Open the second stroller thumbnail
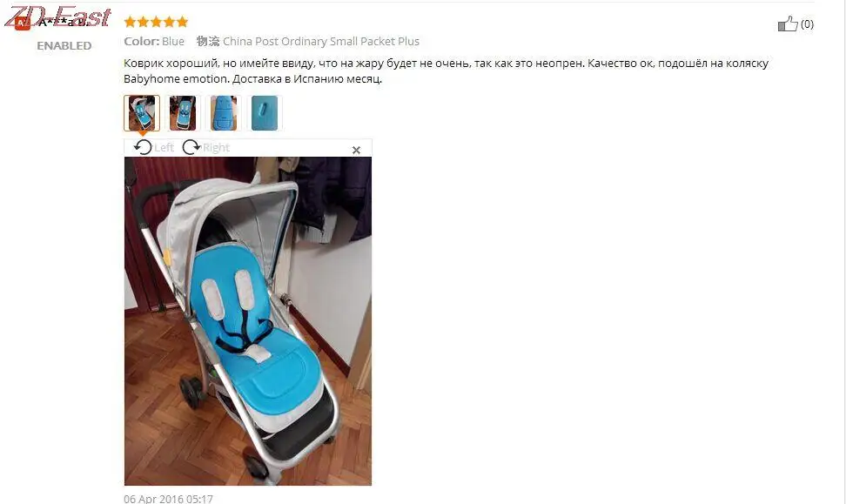The width and height of the screenshot is (846, 504). 183,113
